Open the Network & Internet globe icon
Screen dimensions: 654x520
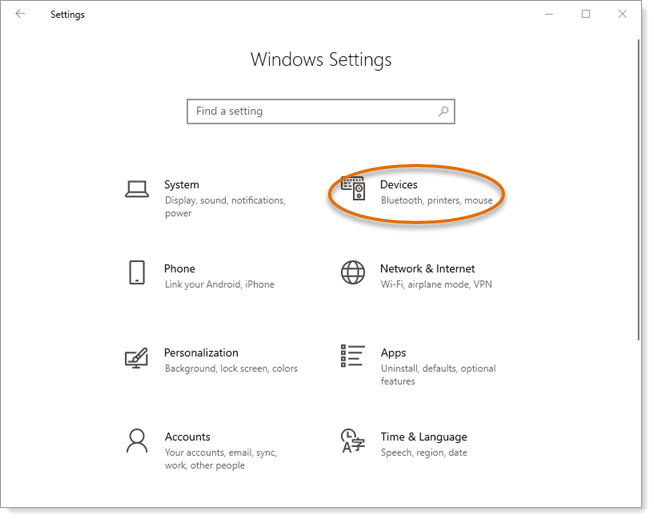(x=353, y=273)
